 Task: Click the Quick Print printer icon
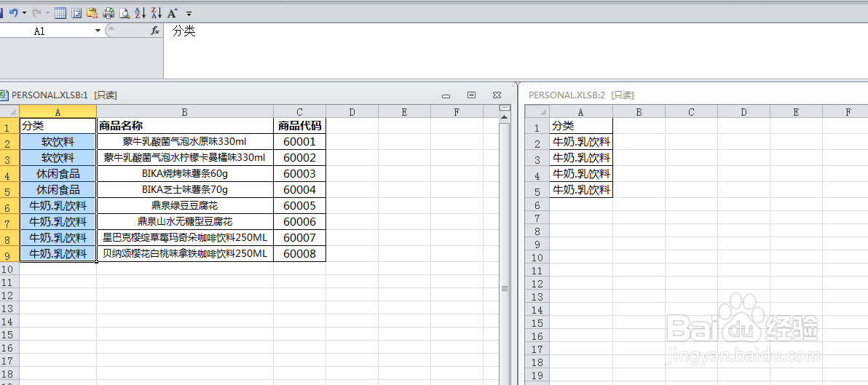109,12
